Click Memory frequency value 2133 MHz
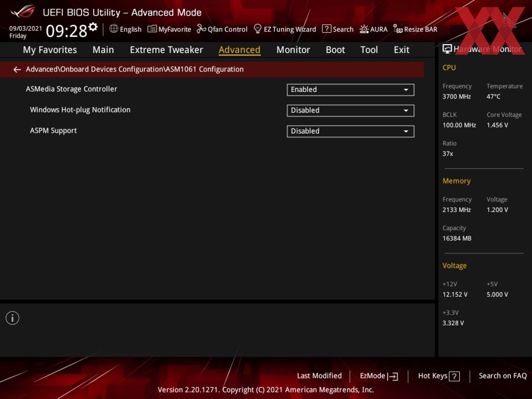This screenshot has height=399, width=532. click(457, 210)
